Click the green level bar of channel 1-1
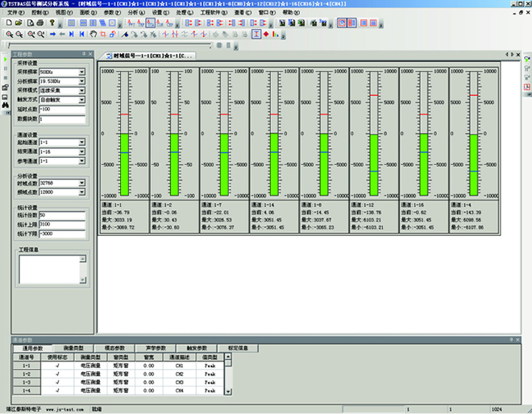The image size is (532, 414). point(124,165)
